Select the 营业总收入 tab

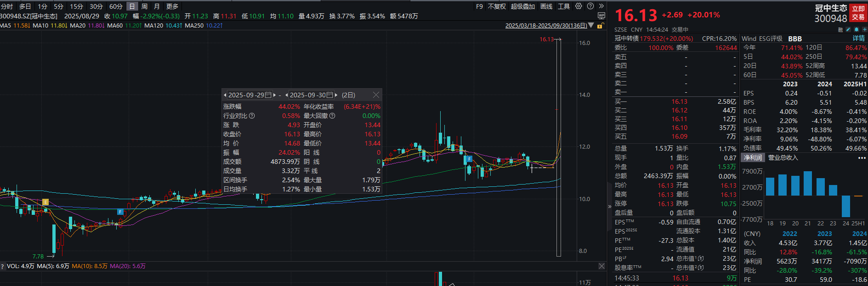tap(783, 157)
